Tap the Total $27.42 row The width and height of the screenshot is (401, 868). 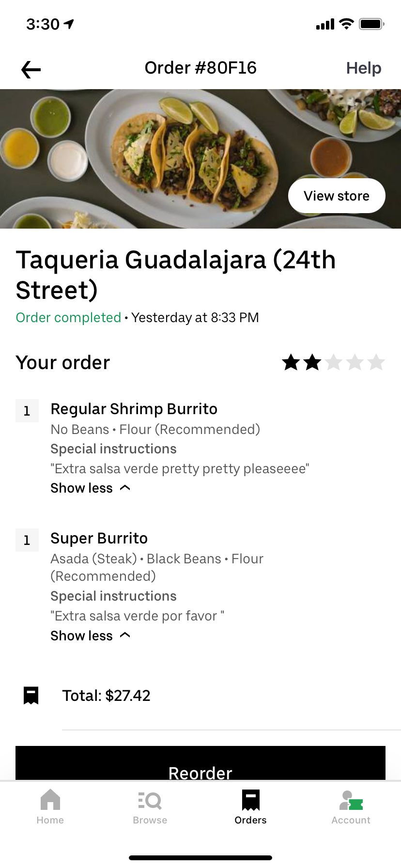106,696
